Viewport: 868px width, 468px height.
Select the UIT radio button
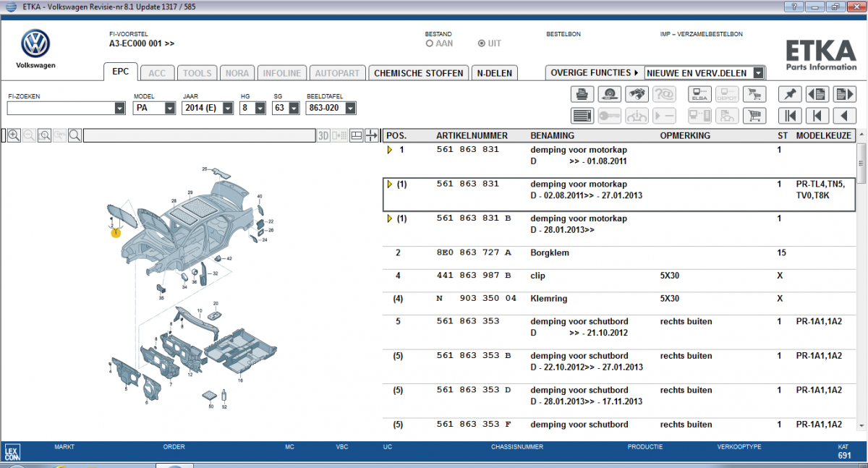pos(482,43)
